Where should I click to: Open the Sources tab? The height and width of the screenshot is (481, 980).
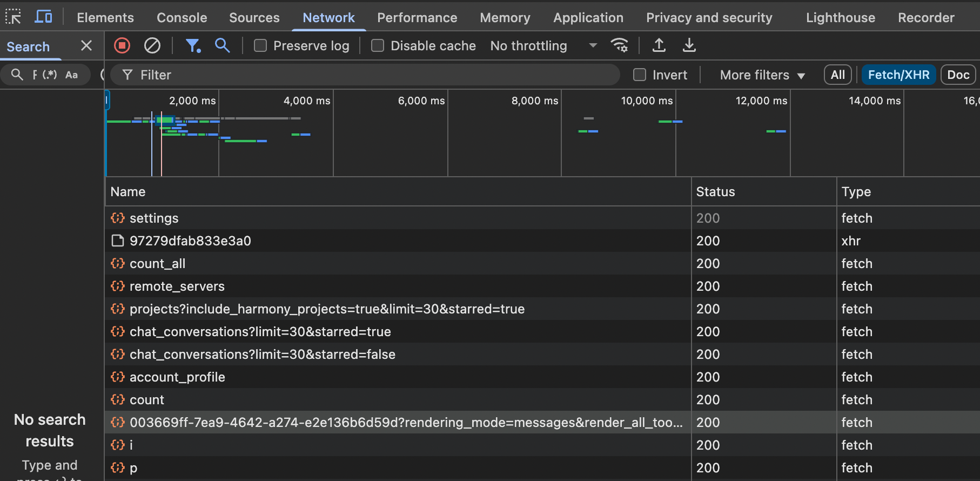254,17
